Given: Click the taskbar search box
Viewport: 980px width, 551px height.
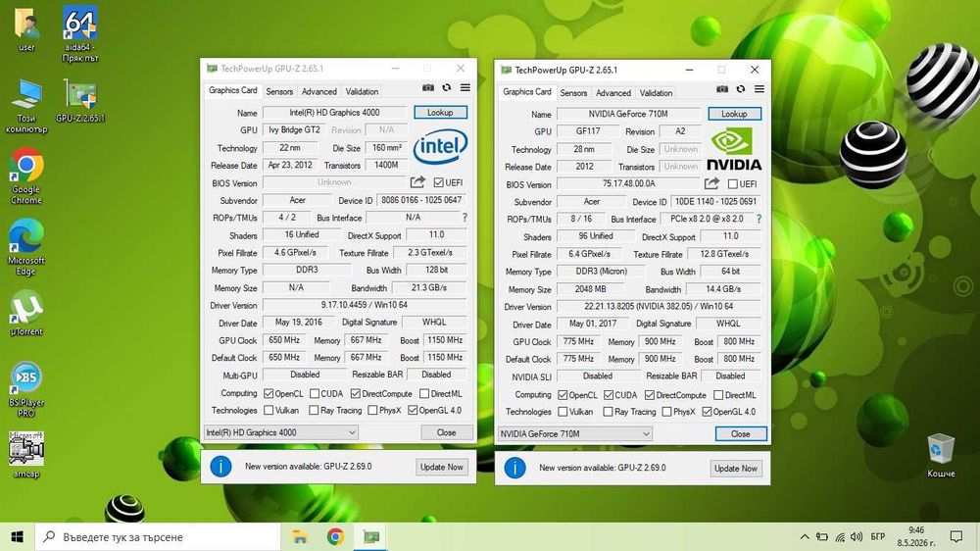Looking at the screenshot, I should [x=158, y=536].
